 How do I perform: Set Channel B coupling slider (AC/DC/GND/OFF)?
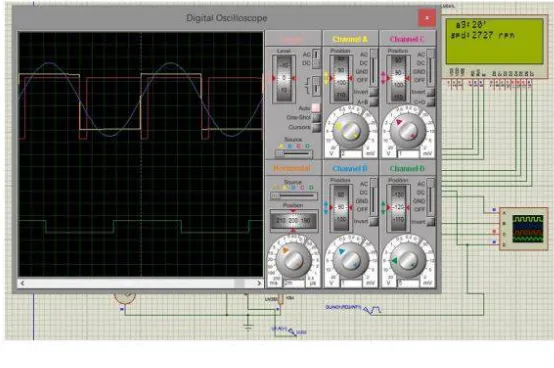pyautogui.click(x=373, y=198)
